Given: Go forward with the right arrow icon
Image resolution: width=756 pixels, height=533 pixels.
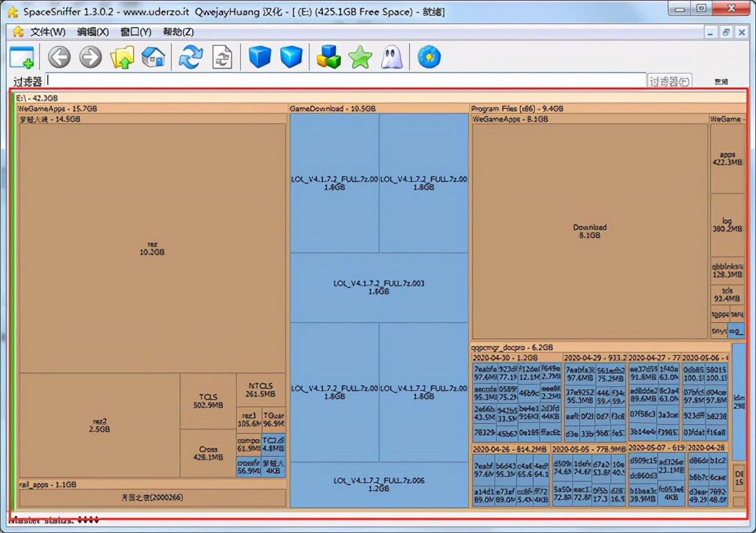Looking at the screenshot, I should [91, 57].
